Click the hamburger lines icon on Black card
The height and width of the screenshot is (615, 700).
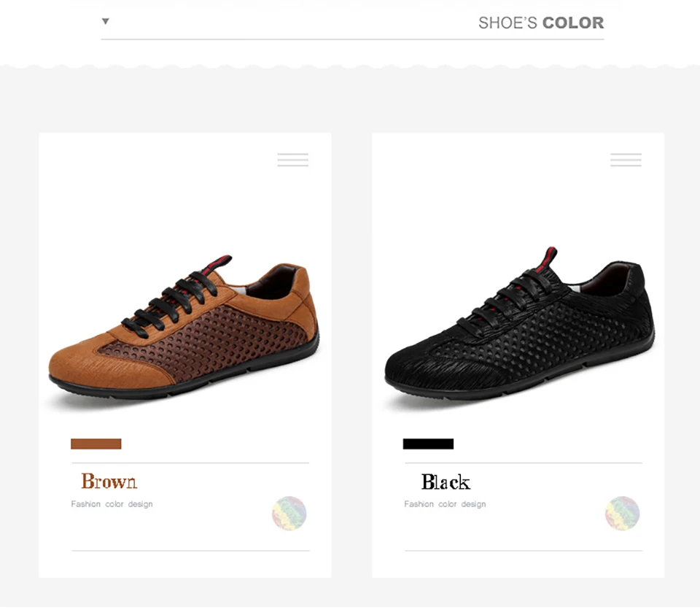click(x=626, y=160)
